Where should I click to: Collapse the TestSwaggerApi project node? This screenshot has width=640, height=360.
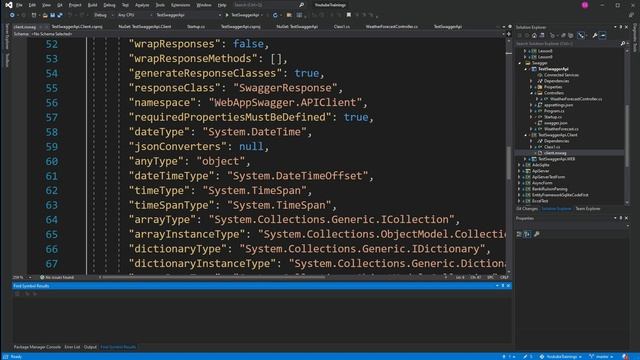click(526, 69)
